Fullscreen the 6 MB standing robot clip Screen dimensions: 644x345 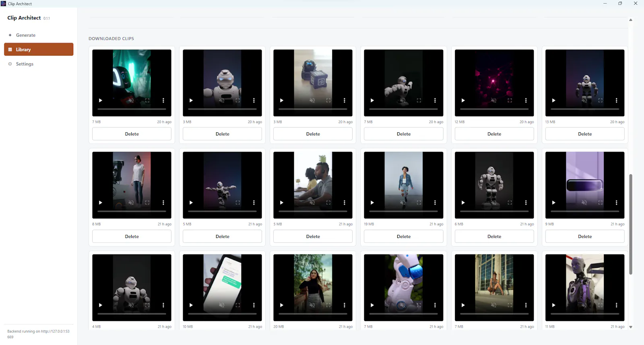(x=510, y=203)
